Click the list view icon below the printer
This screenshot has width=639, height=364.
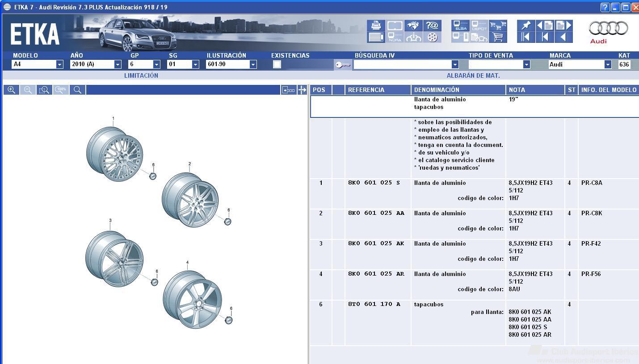point(376,37)
